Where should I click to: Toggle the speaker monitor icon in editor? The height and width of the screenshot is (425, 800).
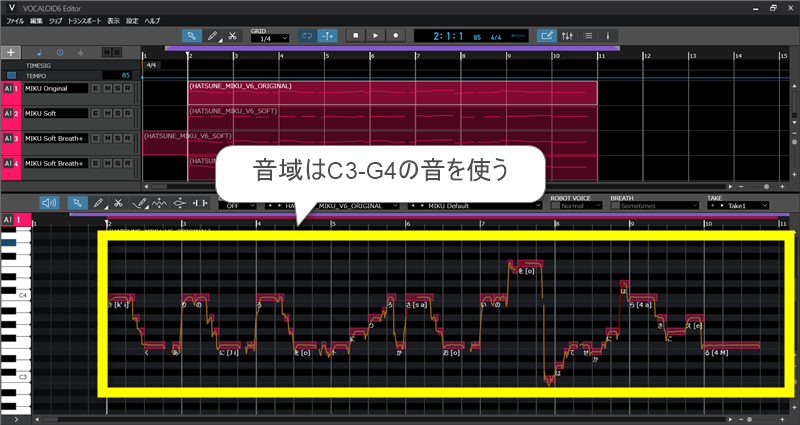(49, 203)
